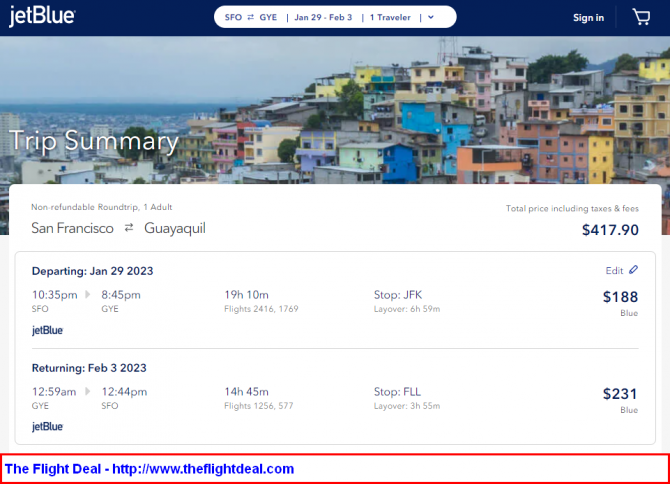Click San Francisco city name

pos(73,228)
